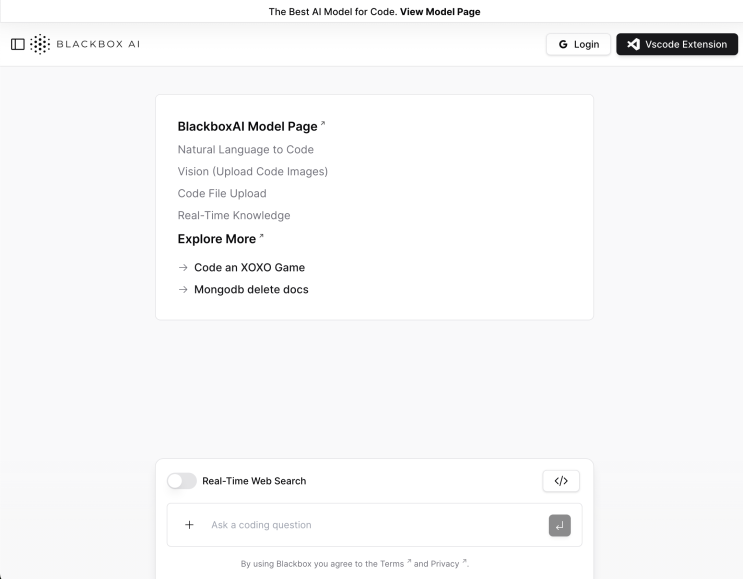Toggle the sidebar panel icon
Viewport: 743px width, 579px height.
tap(18, 44)
